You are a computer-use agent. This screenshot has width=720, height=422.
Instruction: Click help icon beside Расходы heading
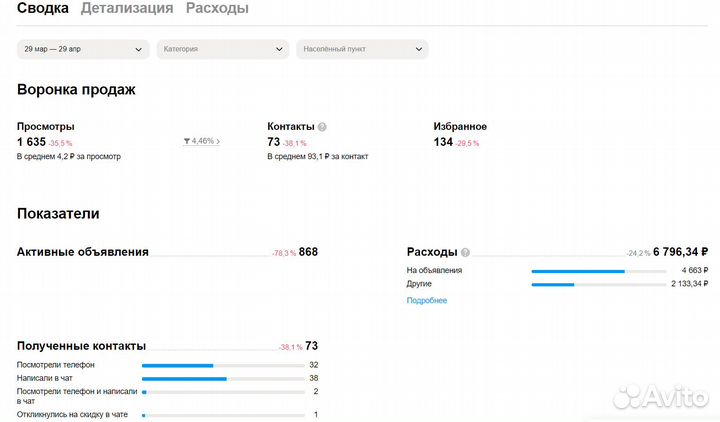point(466,253)
